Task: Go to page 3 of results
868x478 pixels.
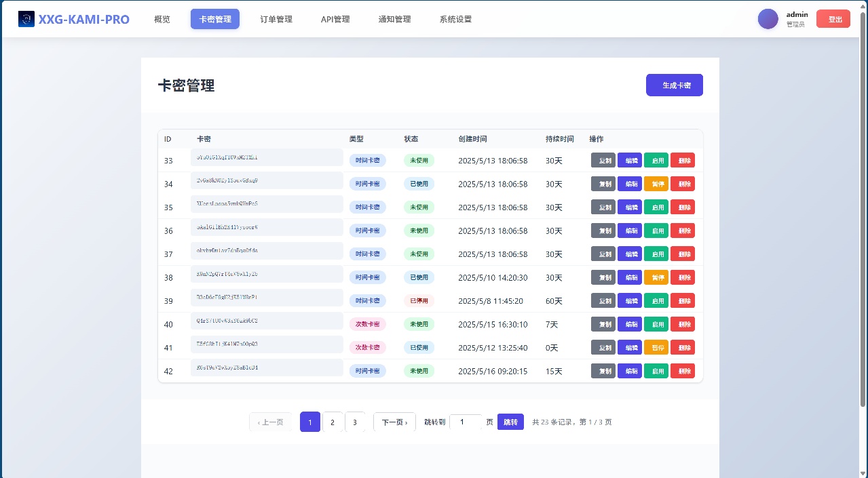Action: 355,422
